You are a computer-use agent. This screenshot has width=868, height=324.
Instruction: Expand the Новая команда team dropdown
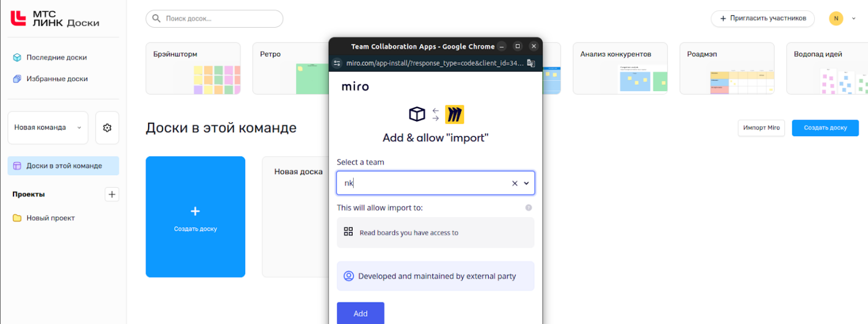click(48, 128)
